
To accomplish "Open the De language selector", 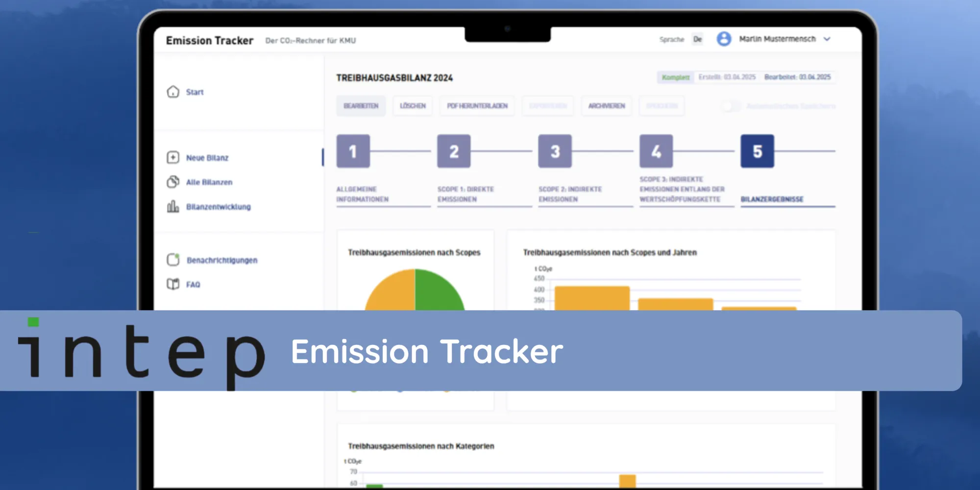I will click(698, 39).
